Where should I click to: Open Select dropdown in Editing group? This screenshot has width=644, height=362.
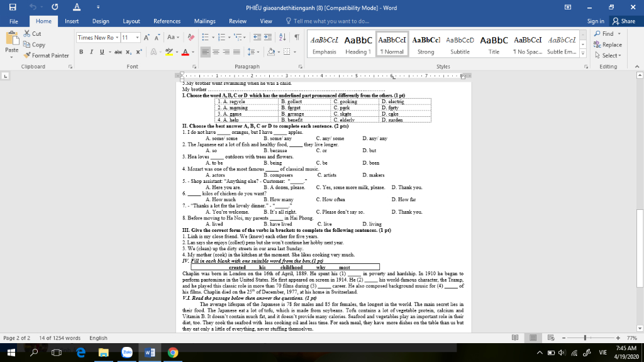tap(608, 55)
